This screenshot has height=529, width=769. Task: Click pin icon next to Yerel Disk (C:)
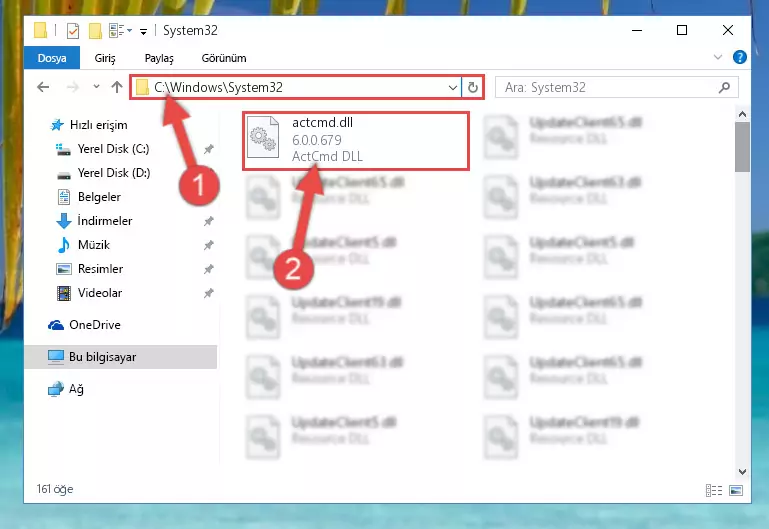coord(208,149)
